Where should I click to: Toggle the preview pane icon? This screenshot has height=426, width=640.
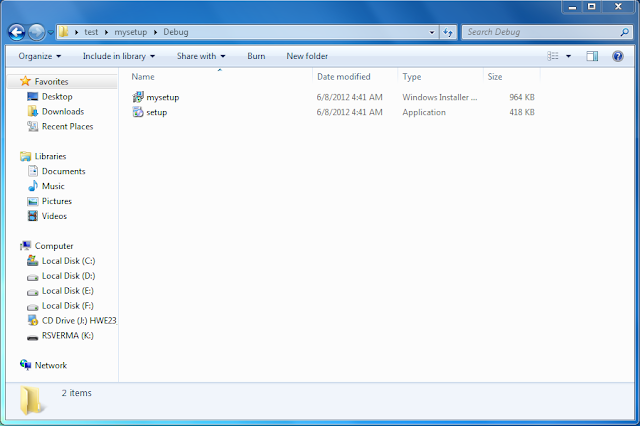pos(592,56)
